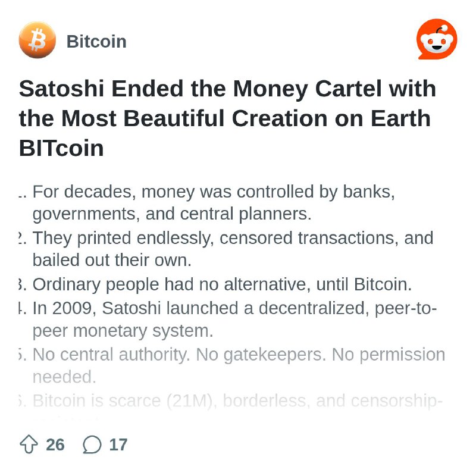The height and width of the screenshot is (476, 476).
Task: Open the Reddit logo icon
Action: click(x=437, y=39)
